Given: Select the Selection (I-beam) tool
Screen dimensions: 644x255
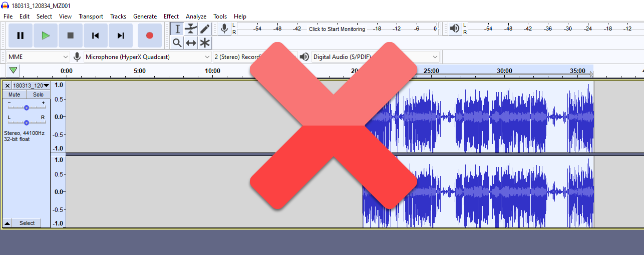Looking at the screenshot, I should 177,29.
